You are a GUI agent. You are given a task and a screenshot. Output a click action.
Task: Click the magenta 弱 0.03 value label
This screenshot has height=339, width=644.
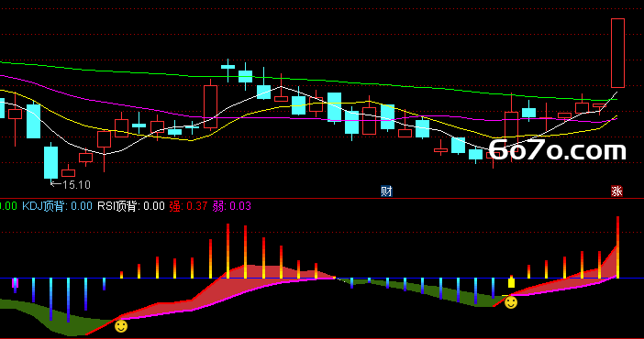coord(232,205)
